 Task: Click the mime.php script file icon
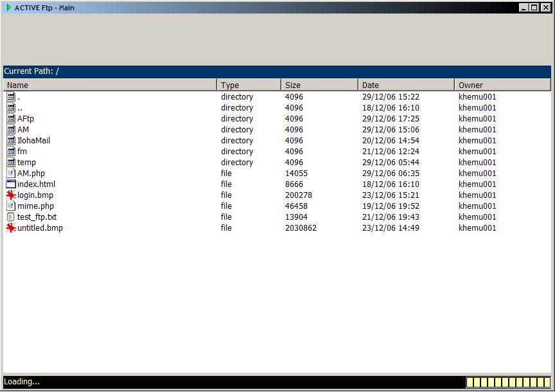pos(11,206)
